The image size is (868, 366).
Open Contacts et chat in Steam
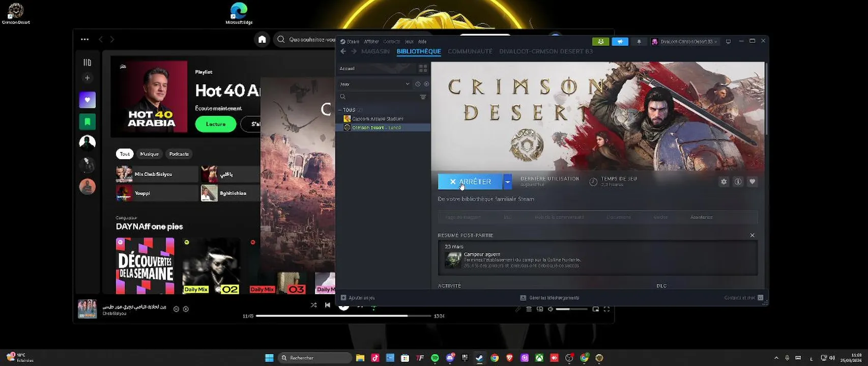click(x=744, y=298)
